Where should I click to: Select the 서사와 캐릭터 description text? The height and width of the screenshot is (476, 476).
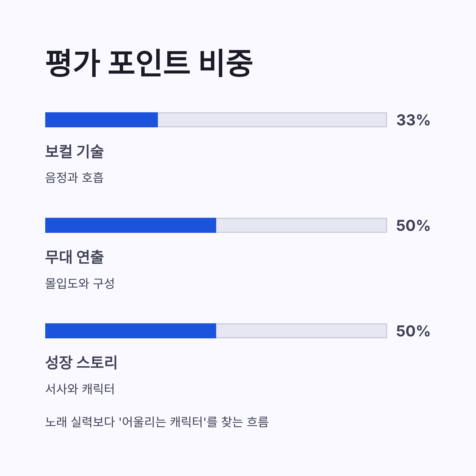[x=80, y=389]
